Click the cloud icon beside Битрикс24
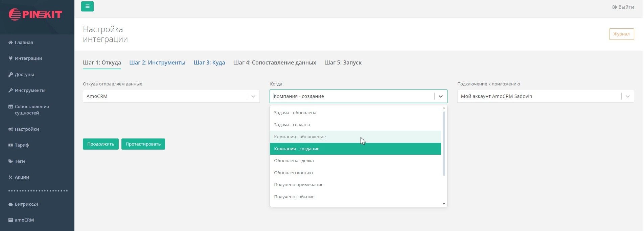This screenshot has height=231, width=644. click(10, 204)
